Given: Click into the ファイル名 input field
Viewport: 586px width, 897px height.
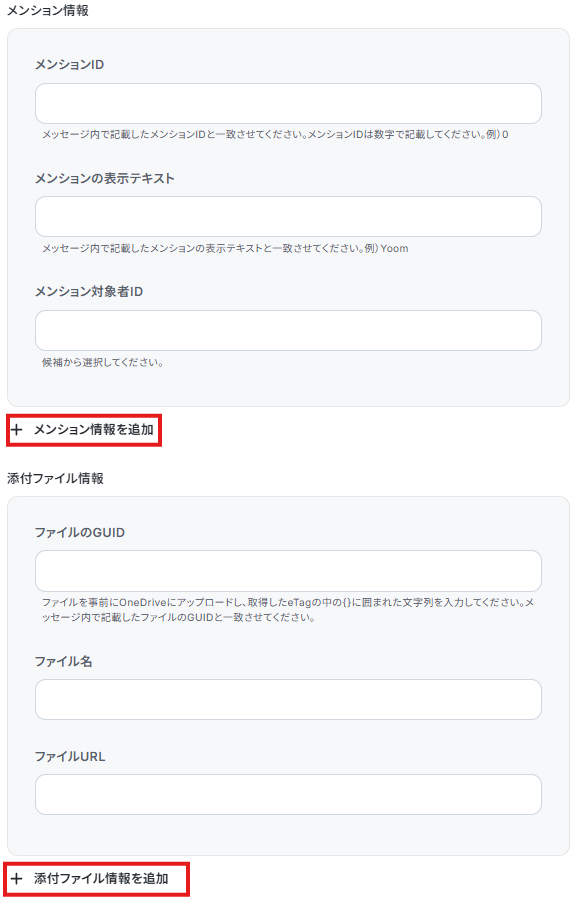Looking at the screenshot, I should click(288, 700).
